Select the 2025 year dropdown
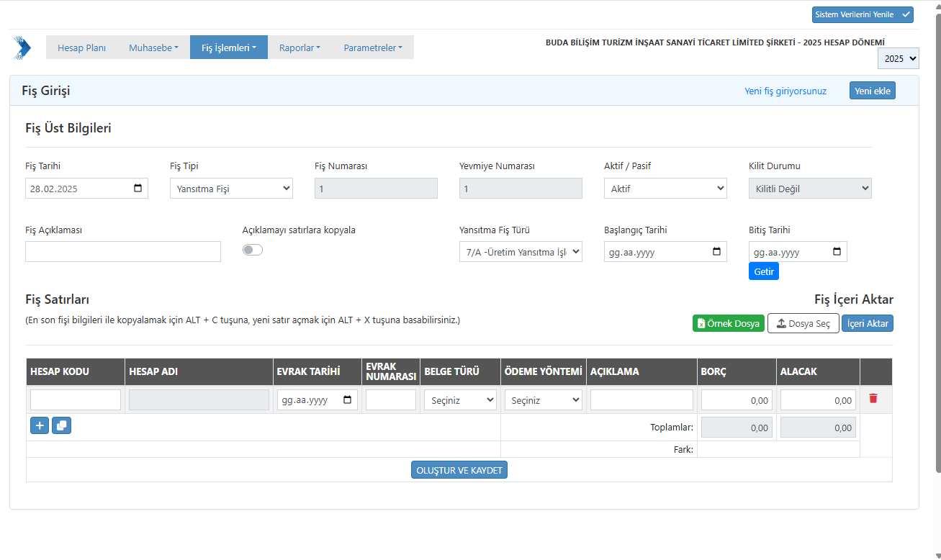Viewport: 941px width, 560px height. point(898,58)
